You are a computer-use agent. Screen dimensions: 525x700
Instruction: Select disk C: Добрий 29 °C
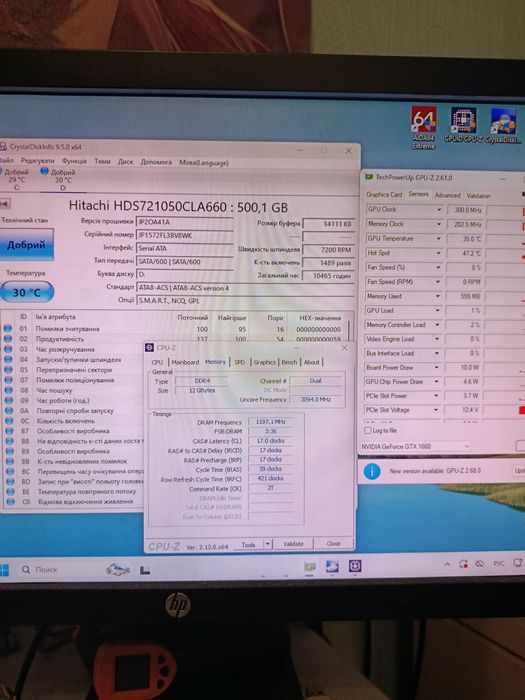tap(17, 179)
